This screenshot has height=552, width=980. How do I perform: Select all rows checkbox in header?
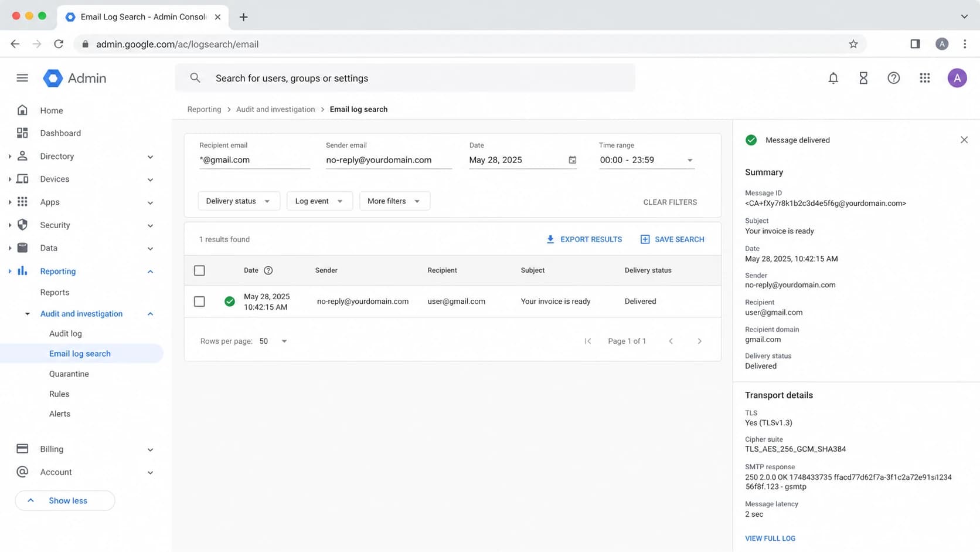(x=199, y=270)
